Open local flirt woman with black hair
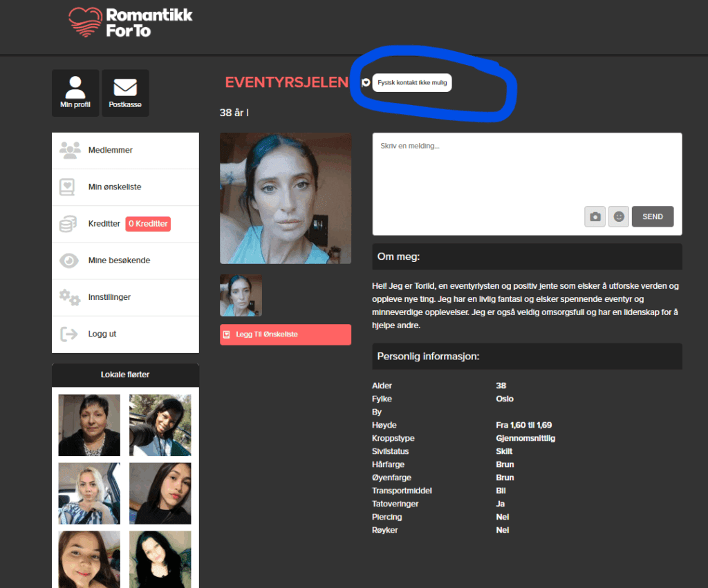 click(160, 560)
